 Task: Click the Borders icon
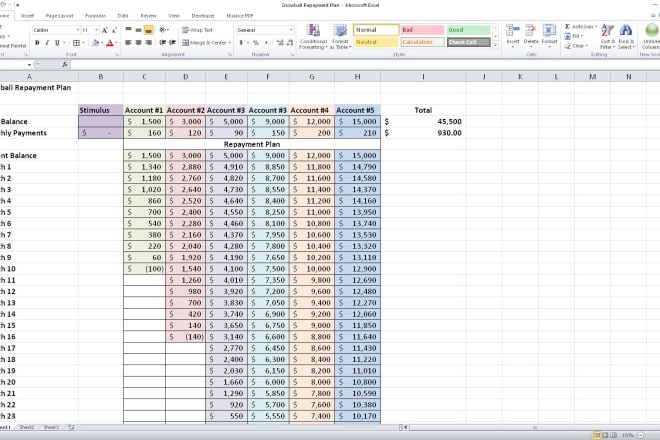pyautogui.click(x=76, y=43)
